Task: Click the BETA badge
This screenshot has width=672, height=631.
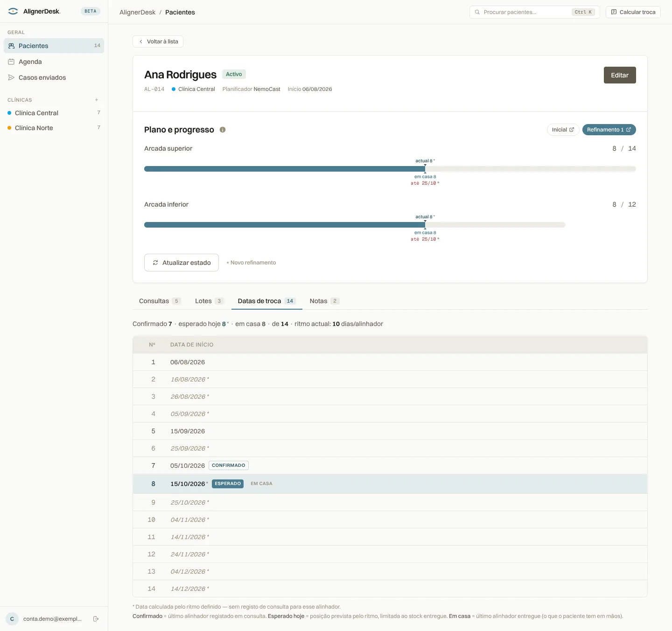Action: pyautogui.click(x=91, y=11)
